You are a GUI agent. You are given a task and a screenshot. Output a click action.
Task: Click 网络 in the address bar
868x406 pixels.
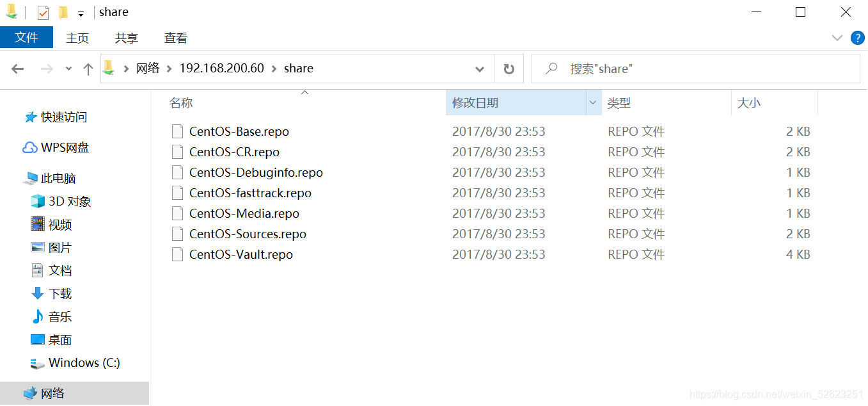coord(148,68)
